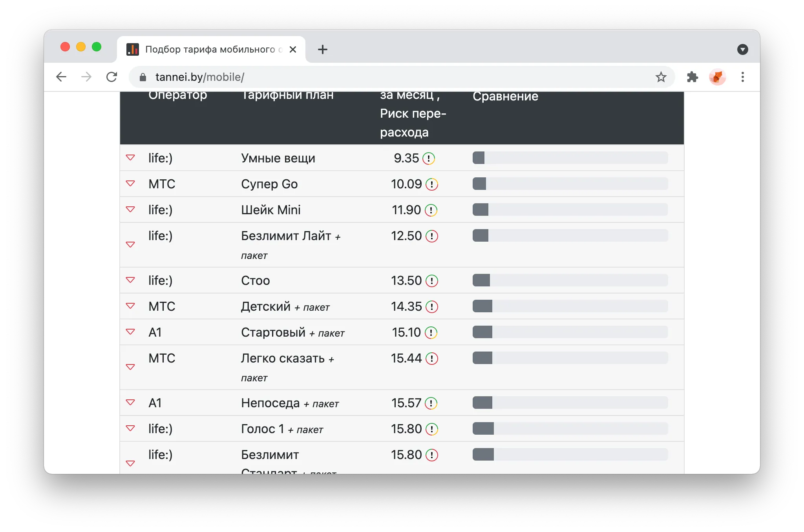804x532 pixels.
Task: Click the risk icon next to 15.10
Action: (x=431, y=333)
